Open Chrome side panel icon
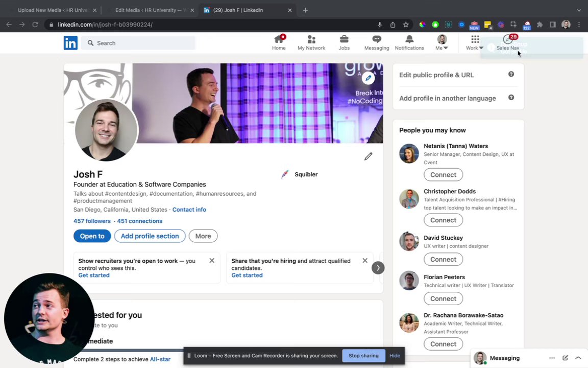 tap(553, 25)
